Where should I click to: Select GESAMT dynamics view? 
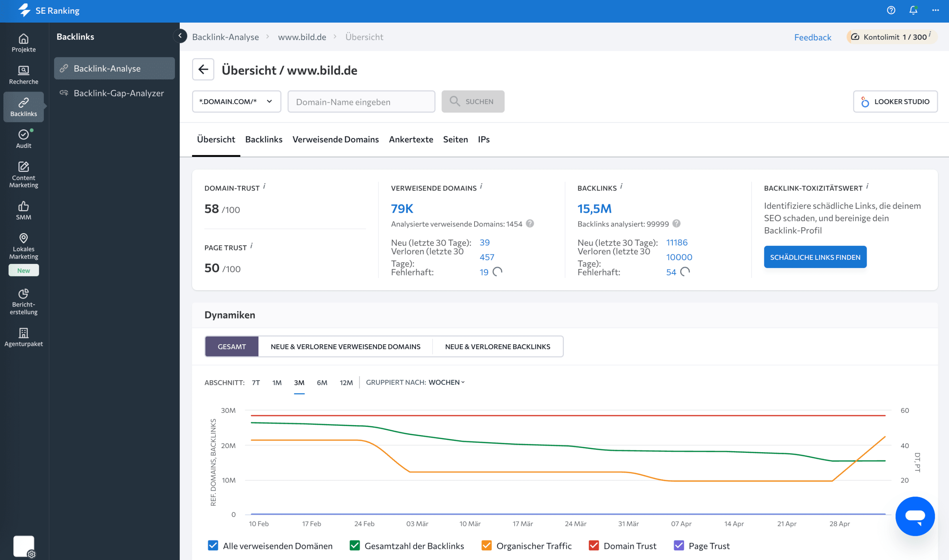coord(232,347)
